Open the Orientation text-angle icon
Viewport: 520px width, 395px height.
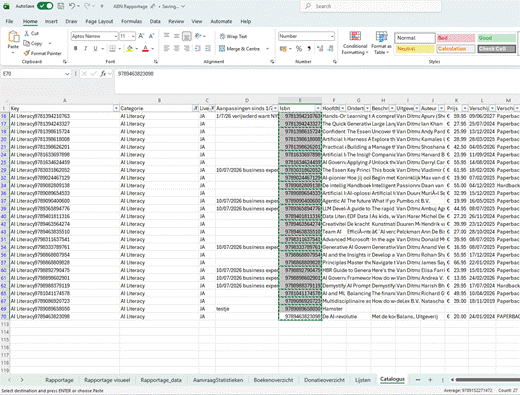(198, 36)
